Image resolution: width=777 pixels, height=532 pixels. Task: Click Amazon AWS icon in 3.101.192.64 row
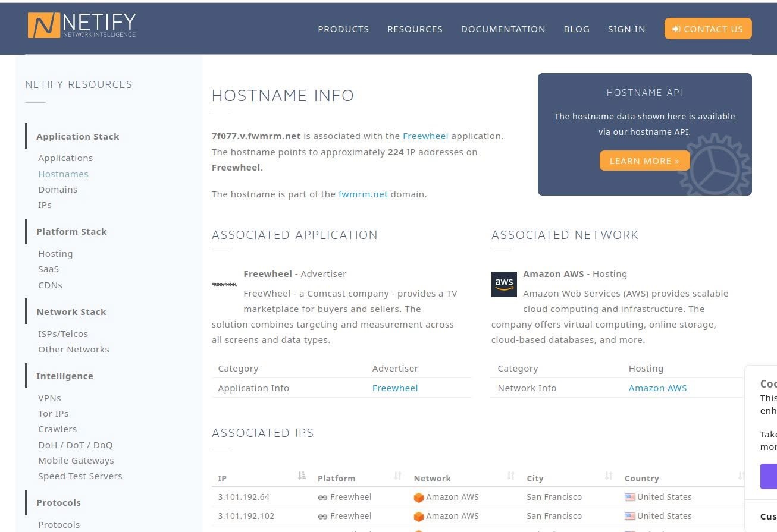point(419,498)
